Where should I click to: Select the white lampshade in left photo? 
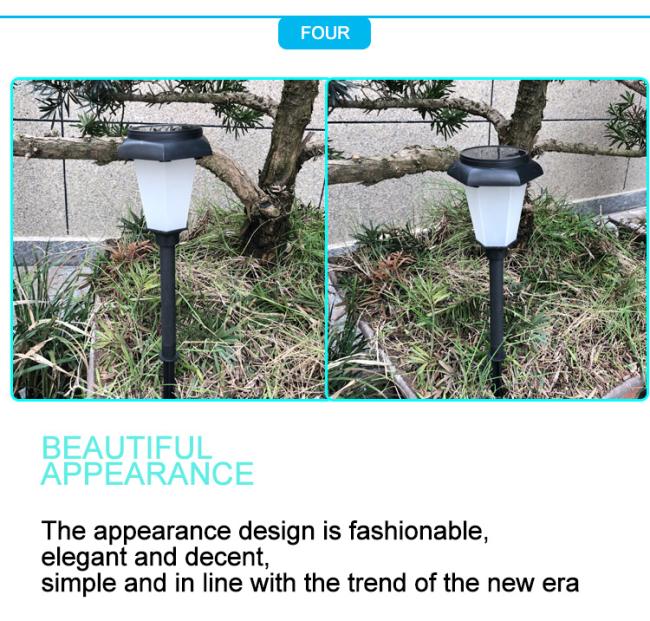tap(165, 194)
